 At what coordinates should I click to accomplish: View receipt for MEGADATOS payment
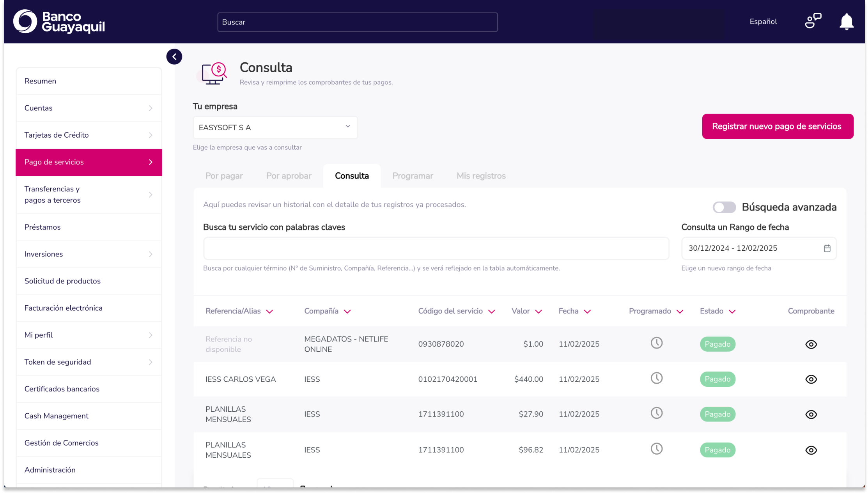click(x=811, y=344)
